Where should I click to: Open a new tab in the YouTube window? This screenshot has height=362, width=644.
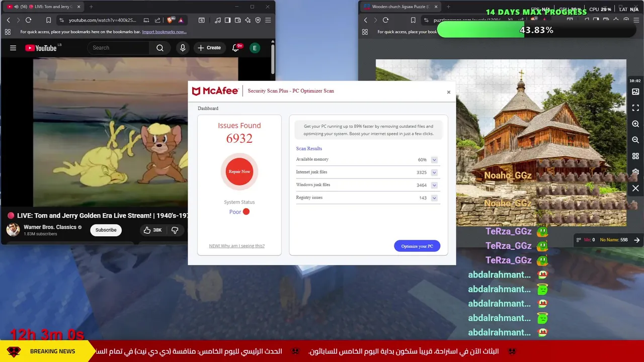click(x=91, y=7)
